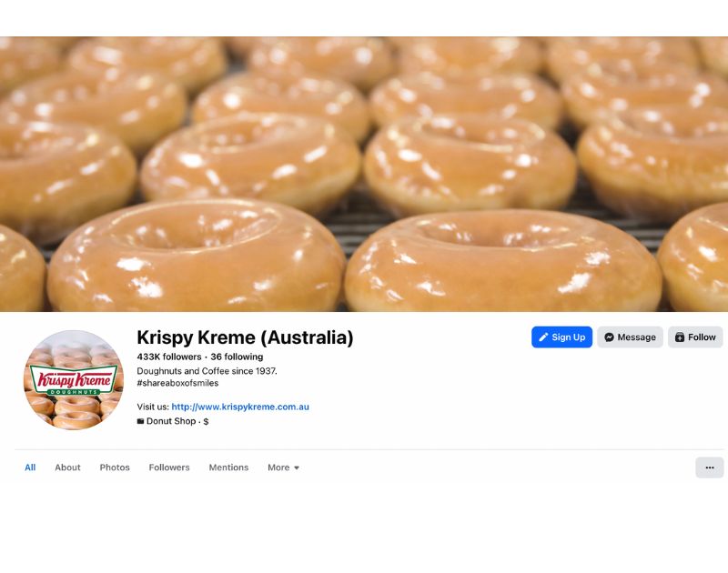The image size is (728, 573).
Task: Show the Mentions tab
Action: pos(228,467)
